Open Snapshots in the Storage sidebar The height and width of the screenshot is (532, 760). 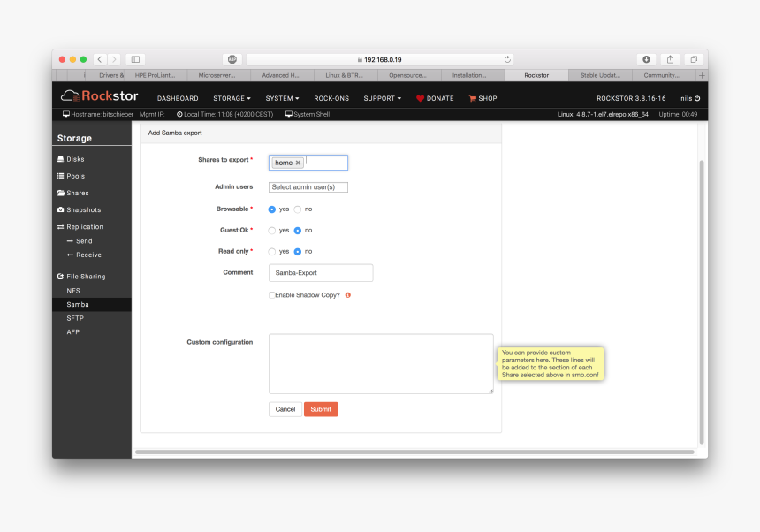pos(79,209)
